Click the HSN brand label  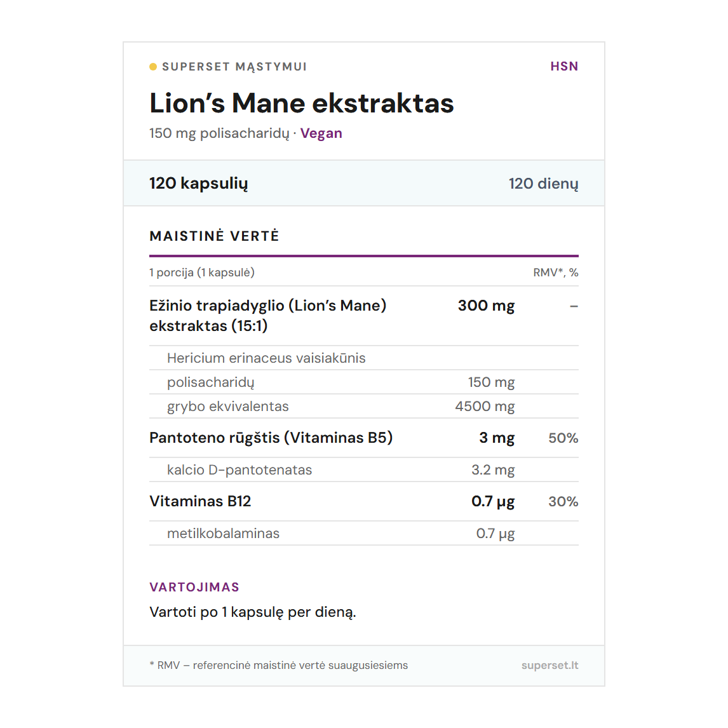pos(564,67)
